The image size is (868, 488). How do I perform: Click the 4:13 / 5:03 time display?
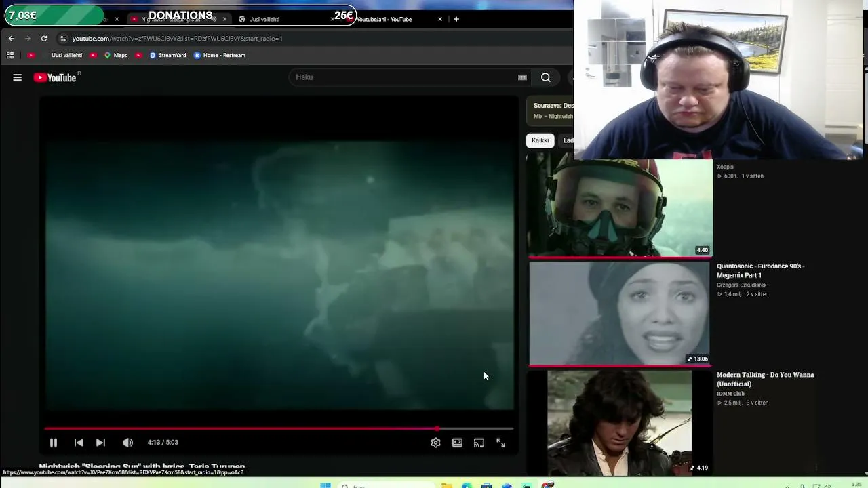(x=163, y=443)
